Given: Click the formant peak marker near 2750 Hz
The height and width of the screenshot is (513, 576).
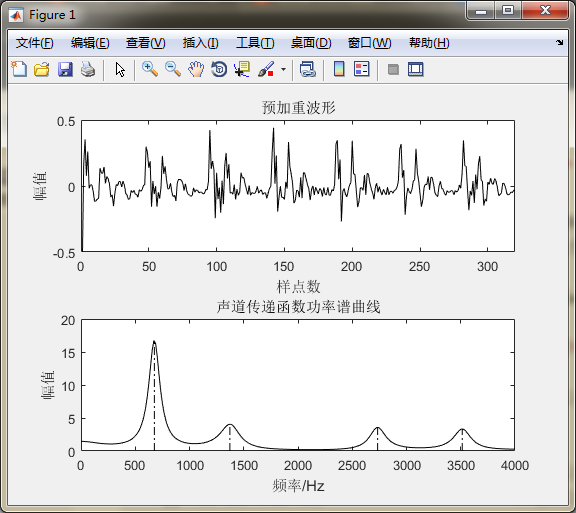Looking at the screenshot, I should point(378,428).
